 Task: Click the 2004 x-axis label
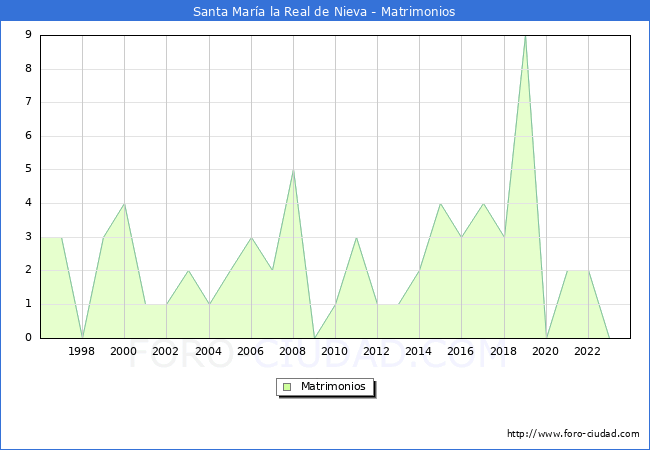209,351
